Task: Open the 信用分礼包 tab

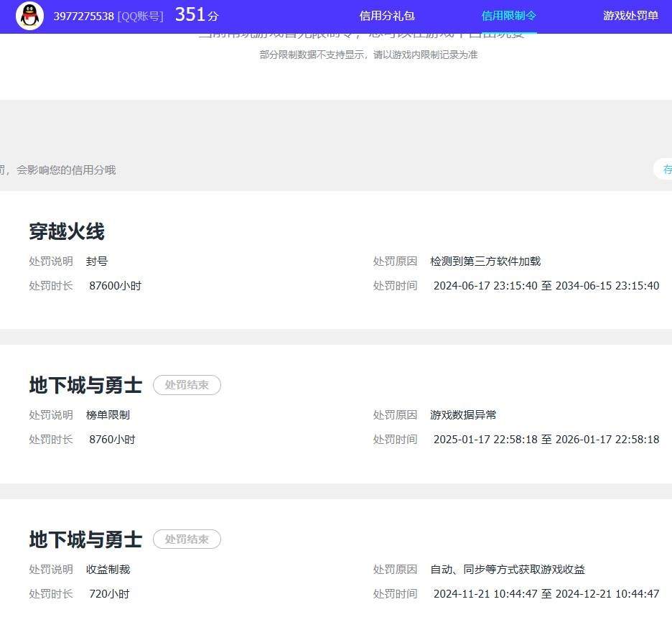Action: point(386,16)
